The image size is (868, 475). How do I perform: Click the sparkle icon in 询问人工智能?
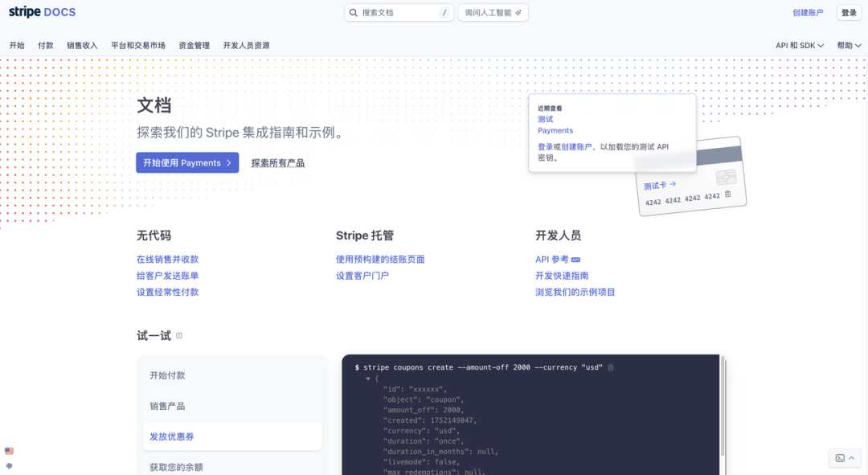[518, 13]
